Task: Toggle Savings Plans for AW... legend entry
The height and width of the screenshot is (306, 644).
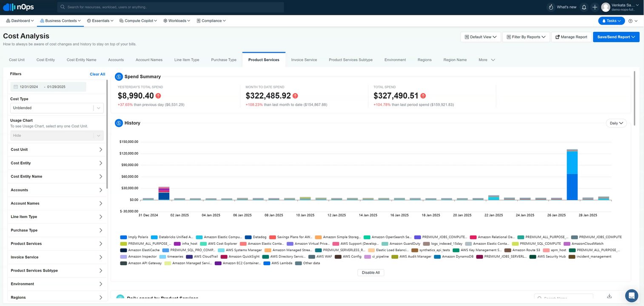Action: (x=291, y=237)
